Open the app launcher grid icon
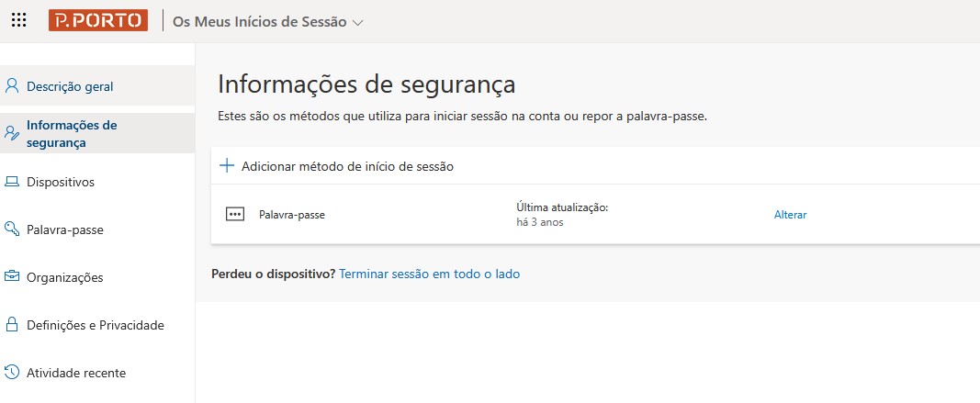The height and width of the screenshot is (403, 980). pyautogui.click(x=18, y=21)
